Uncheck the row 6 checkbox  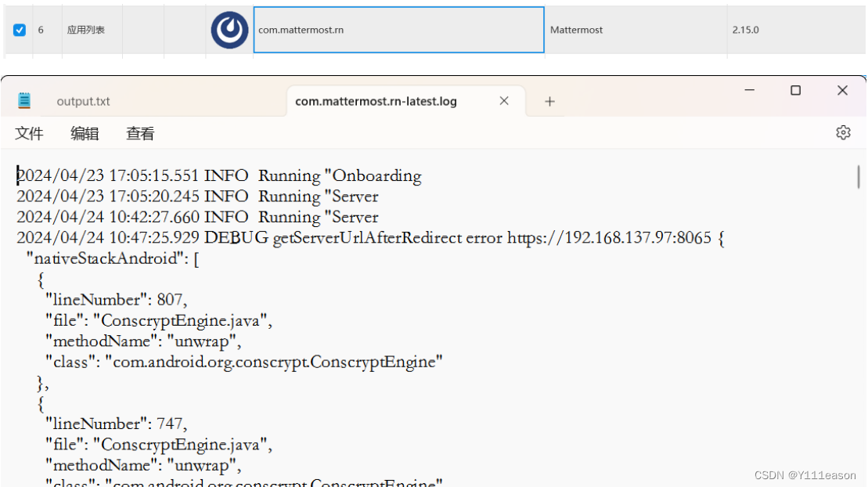(20, 30)
